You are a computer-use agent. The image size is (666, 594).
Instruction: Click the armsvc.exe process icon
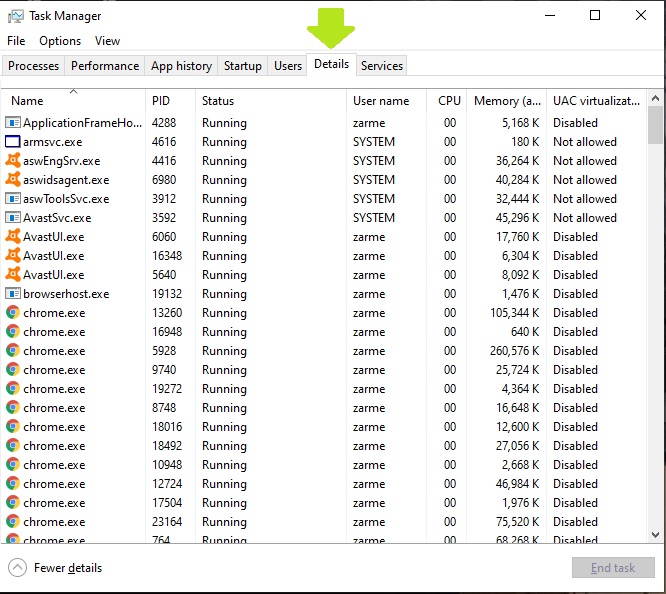(13, 141)
